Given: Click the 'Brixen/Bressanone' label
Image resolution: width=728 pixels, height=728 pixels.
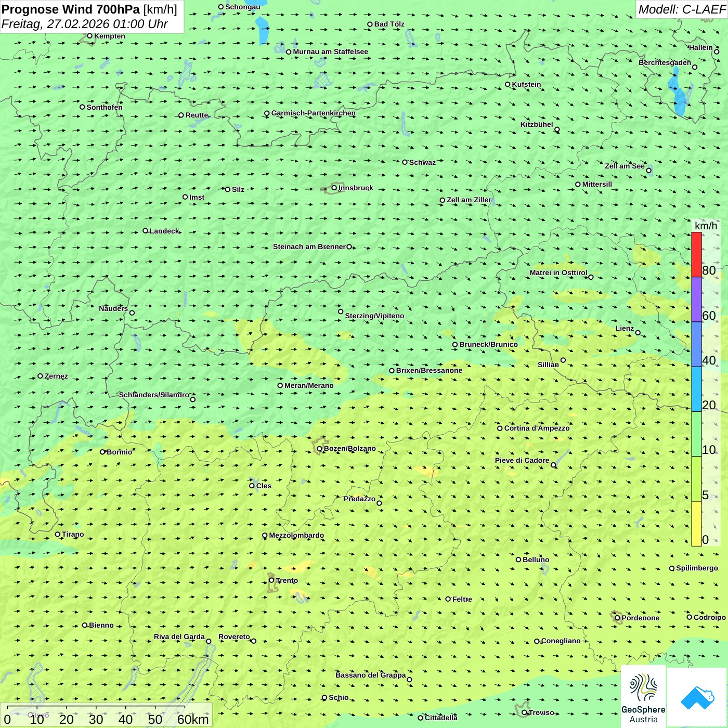Looking at the screenshot, I should pos(429,370).
